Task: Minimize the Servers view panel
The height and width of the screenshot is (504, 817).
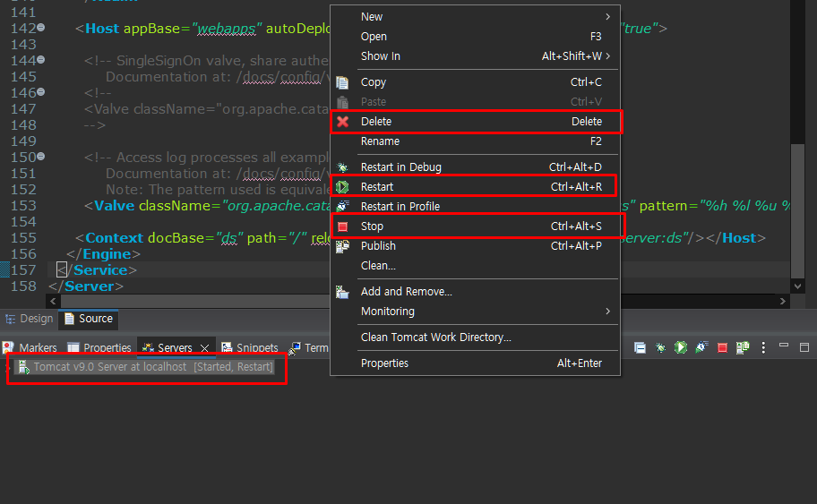Action: [784, 346]
